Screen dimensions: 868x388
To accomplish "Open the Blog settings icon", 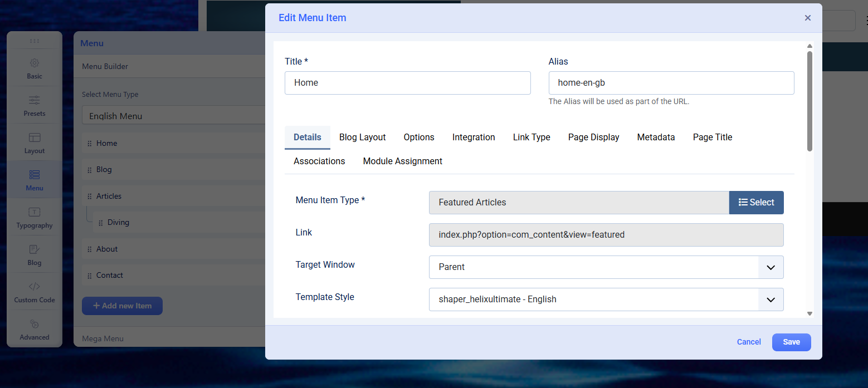I will 35,249.
